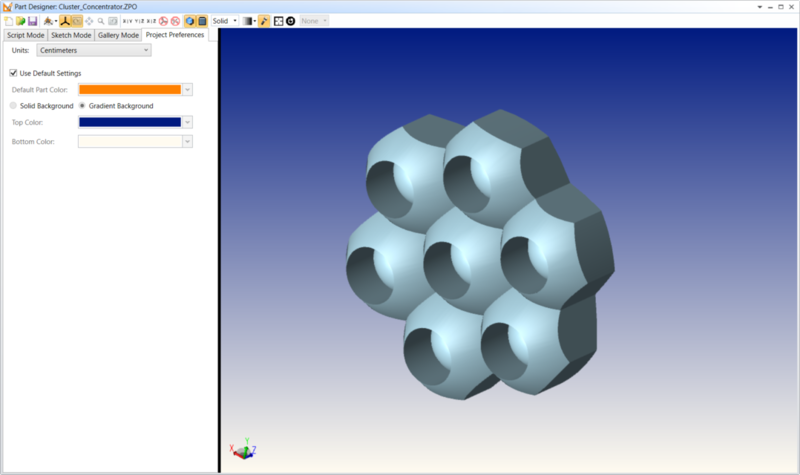Toggle the blue shaded cube icon
This screenshot has height=475, width=800.
pos(190,21)
